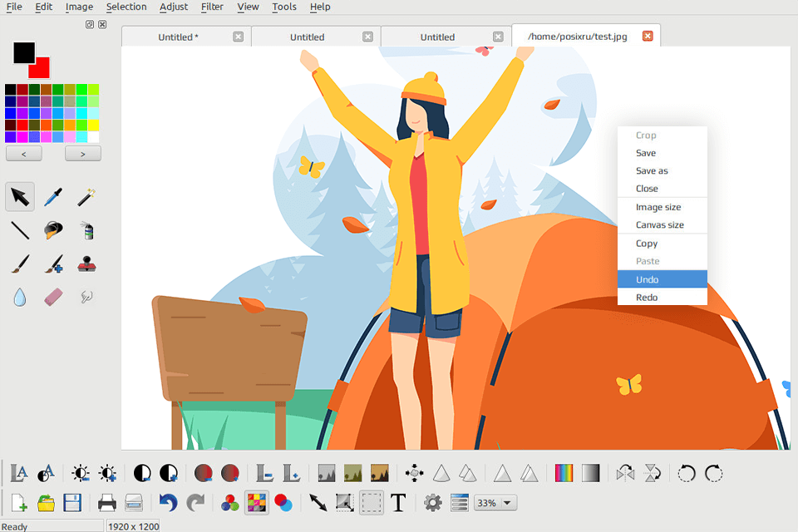The image size is (798, 532).
Task: Pick the eyedropper color picker tool
Action: [x=53, y=196]
